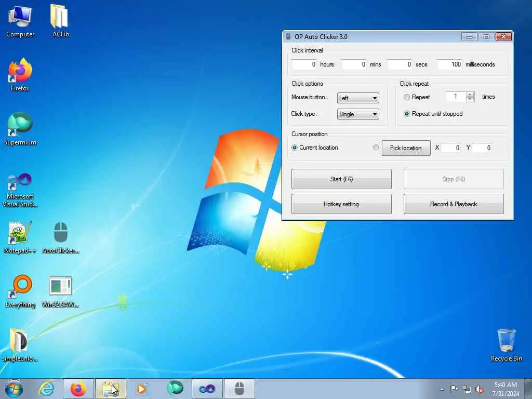Open Action Center flag icon
This screenshot has width=532, height=399.
454,389
